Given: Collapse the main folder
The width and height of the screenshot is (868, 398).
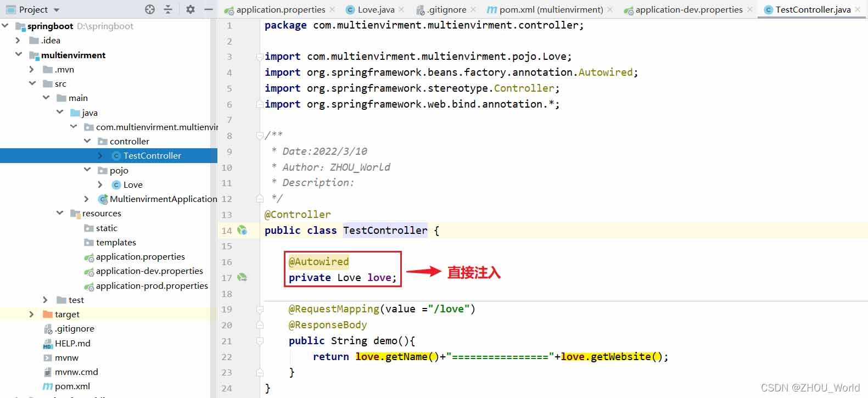Looking at the screenshot, I should [46, 97].
